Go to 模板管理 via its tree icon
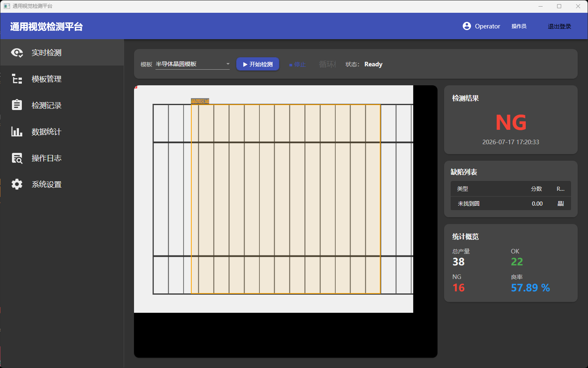This screenshot has width=588, height=368. tap(17, 79)
